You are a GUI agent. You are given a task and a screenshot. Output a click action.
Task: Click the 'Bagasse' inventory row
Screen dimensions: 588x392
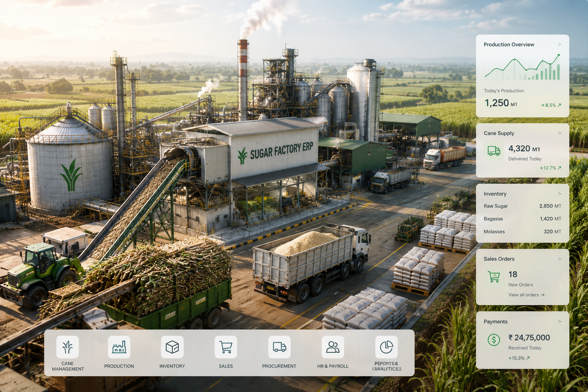(x=523, y=219)
